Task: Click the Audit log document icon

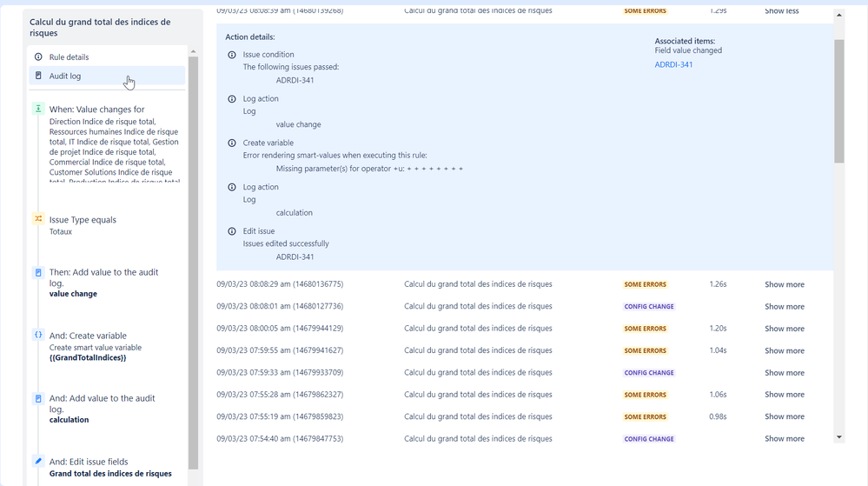Action: click(38, 76)
